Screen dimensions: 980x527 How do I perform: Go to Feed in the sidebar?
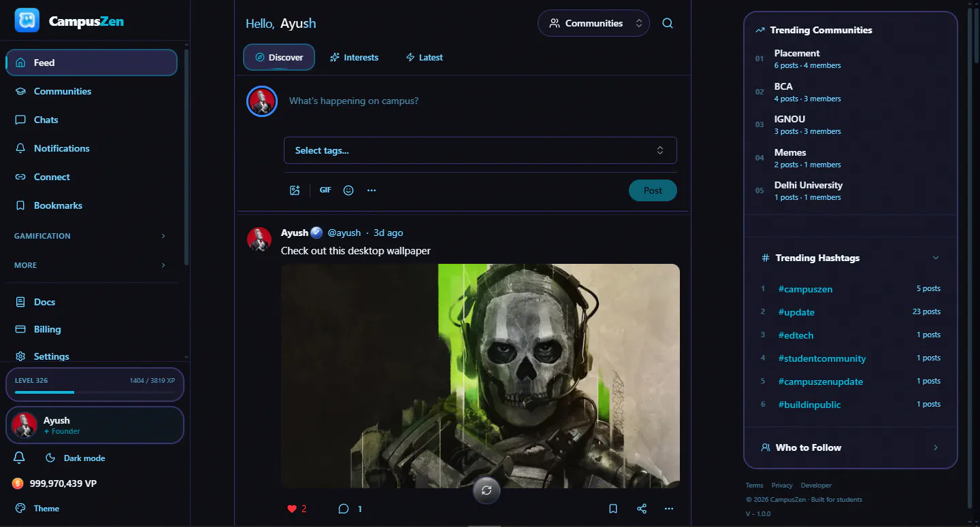coord(91,63)
